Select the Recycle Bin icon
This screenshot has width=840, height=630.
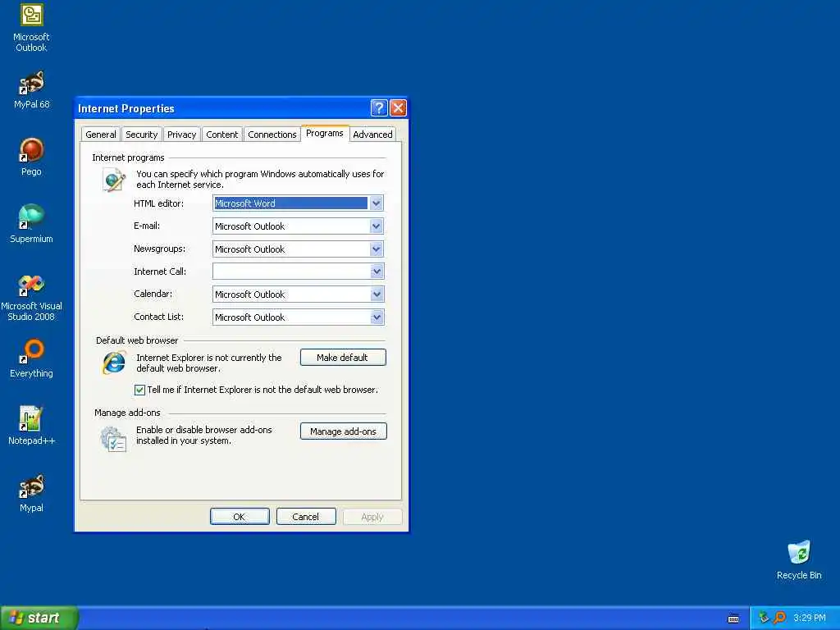[x=799, y=560]
